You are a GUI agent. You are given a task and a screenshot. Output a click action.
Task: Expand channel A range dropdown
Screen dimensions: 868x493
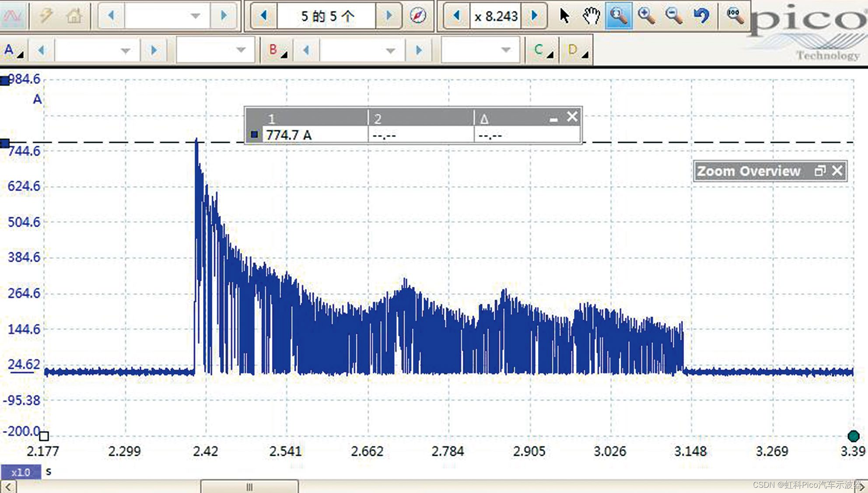(125, 51)
